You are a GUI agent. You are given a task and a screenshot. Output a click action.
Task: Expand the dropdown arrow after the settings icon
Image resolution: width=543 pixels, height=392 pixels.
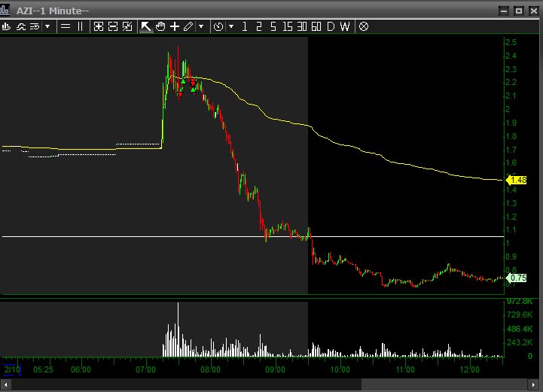click(x=47, y=26)
